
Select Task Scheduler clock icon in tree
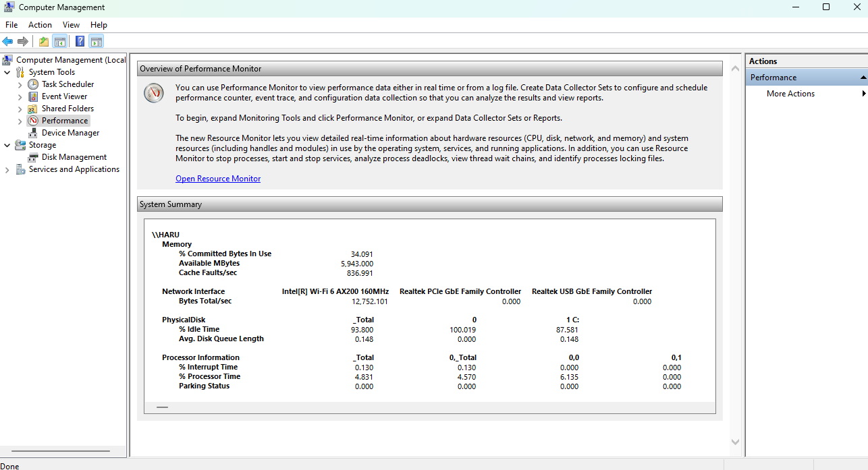[x=33, y=84]
